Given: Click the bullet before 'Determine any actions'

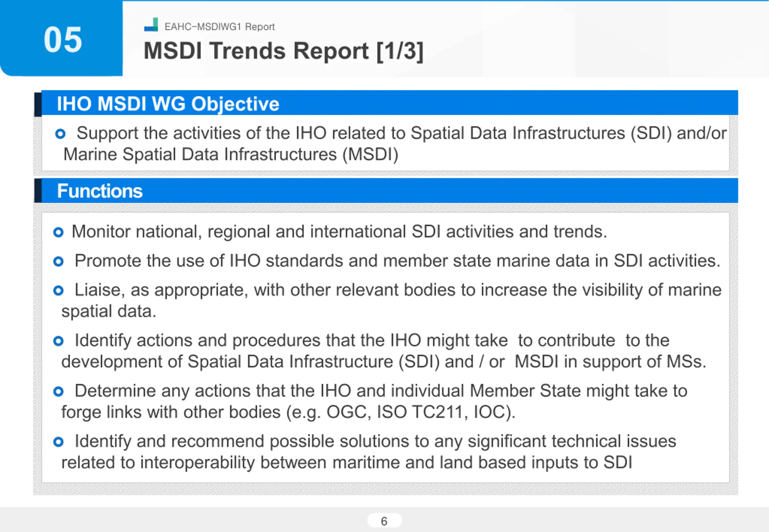Looking at the screenshot, I should 58,391.
